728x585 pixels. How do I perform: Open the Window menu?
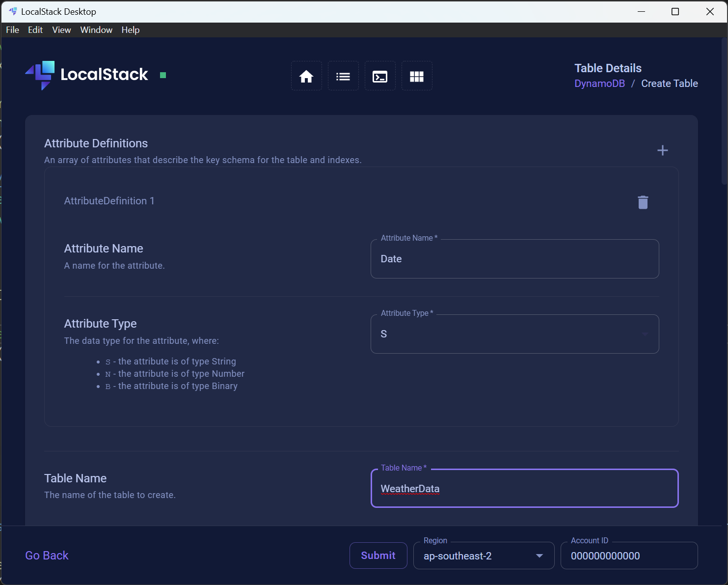(96, 30)
